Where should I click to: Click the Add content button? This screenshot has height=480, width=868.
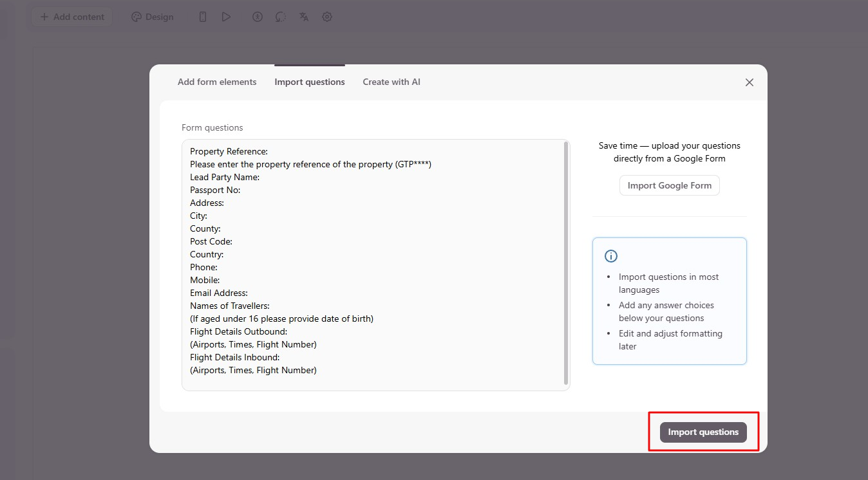point(72,17)
